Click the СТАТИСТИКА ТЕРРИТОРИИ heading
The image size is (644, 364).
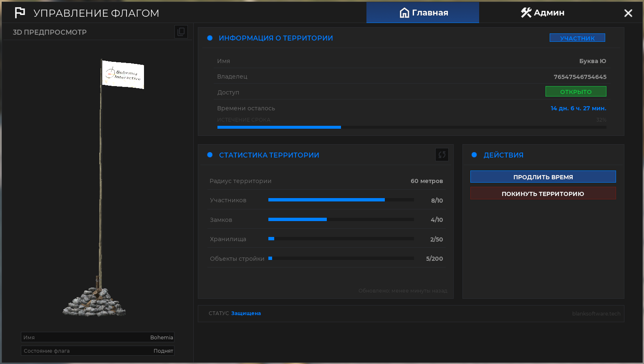269,155
